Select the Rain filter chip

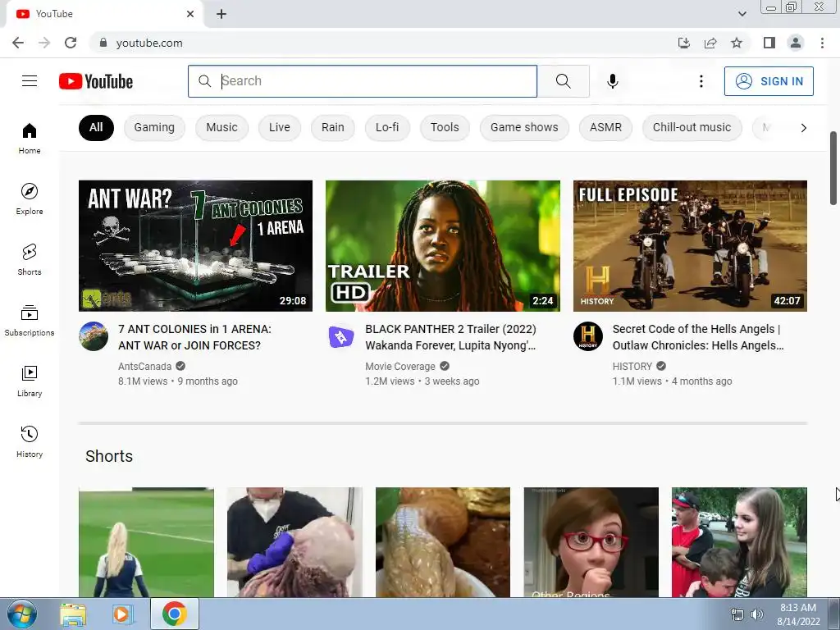click(x=333, y=127)
